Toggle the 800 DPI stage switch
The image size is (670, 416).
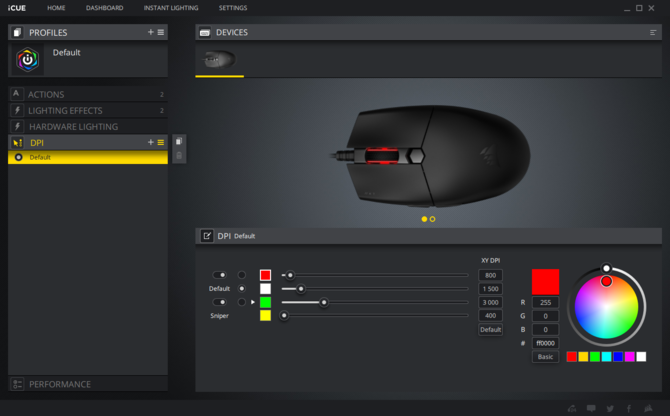(219, 275)
